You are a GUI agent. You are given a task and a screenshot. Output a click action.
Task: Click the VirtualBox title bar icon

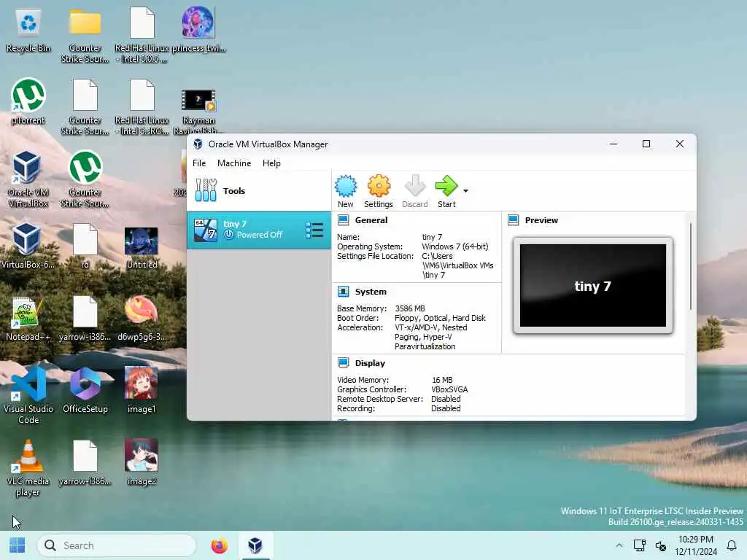pos(198,144)
